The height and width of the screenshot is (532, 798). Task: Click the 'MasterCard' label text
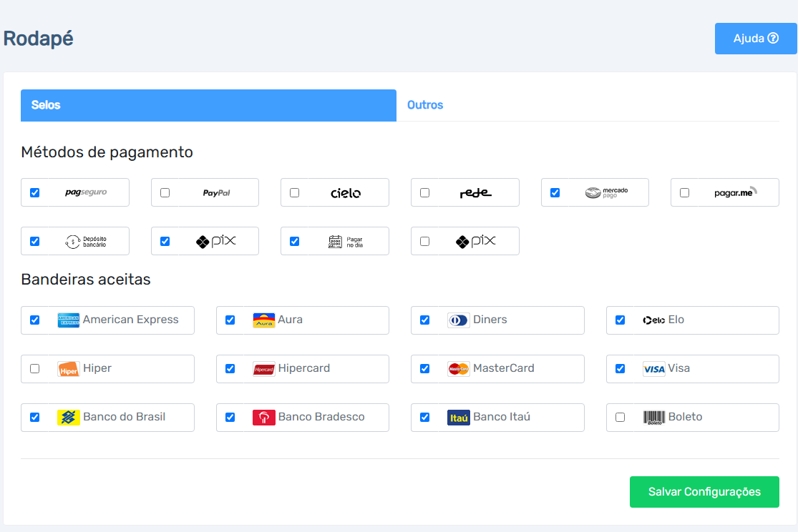(504, 368)
